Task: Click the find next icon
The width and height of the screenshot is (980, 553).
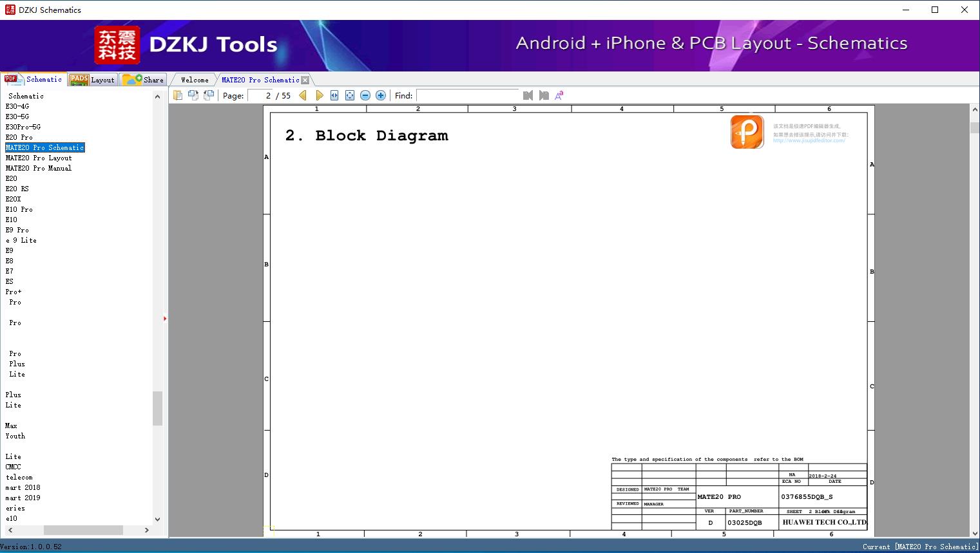Action: pos(544,95)
